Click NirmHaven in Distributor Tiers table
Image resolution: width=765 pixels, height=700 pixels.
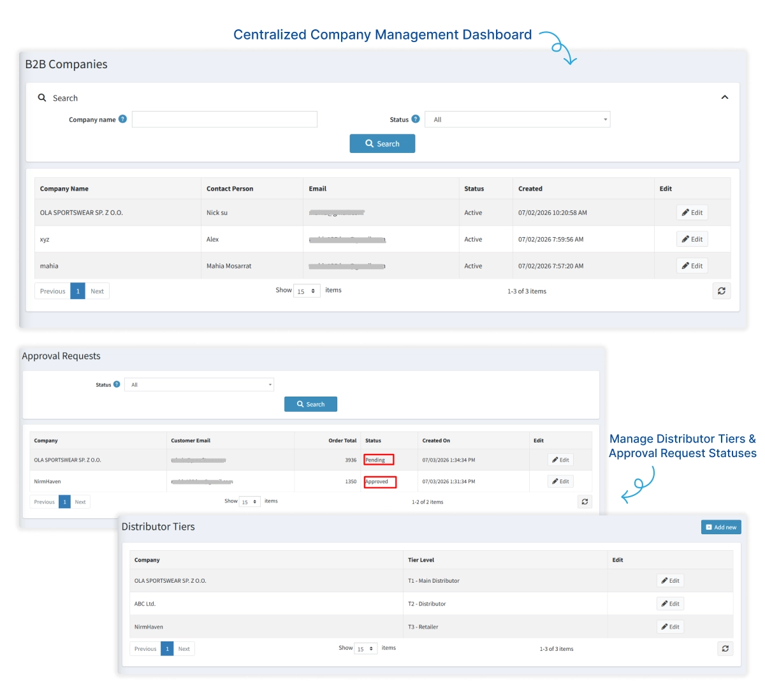point(149,627)
